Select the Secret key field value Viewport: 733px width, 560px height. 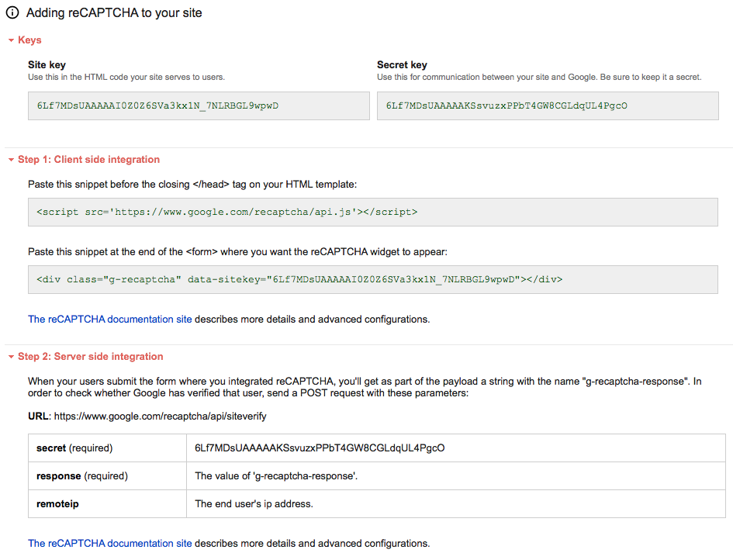tap(548, 105)
